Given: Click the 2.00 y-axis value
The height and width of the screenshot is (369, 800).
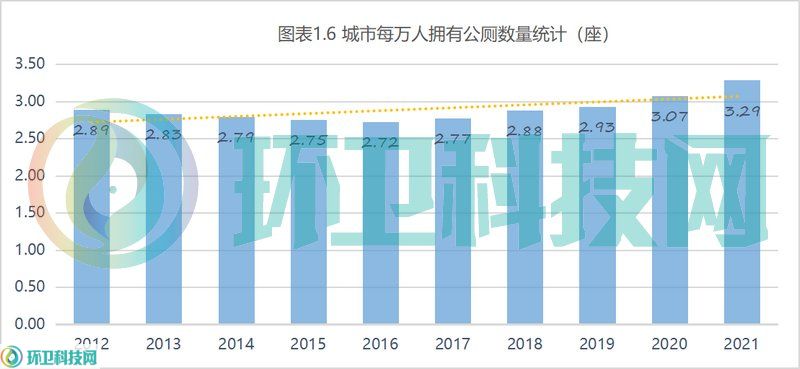Looking at the screenshot, I should [30, 176].
